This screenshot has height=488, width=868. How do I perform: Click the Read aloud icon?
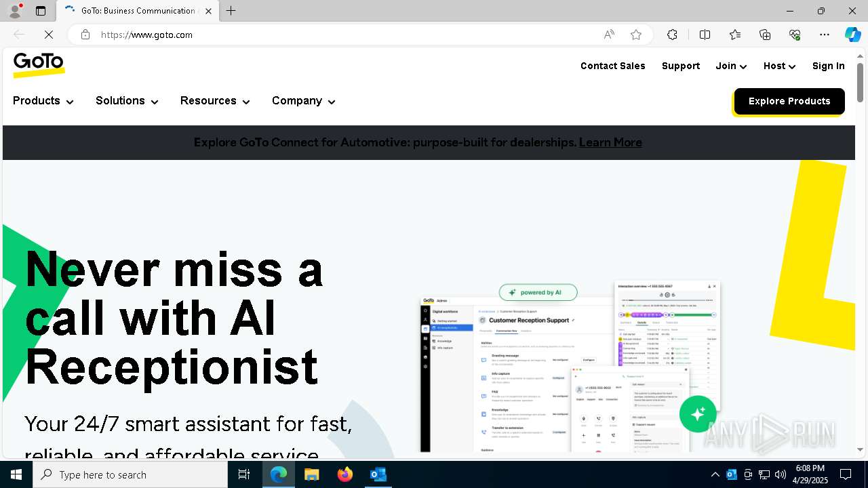(609, 35)
